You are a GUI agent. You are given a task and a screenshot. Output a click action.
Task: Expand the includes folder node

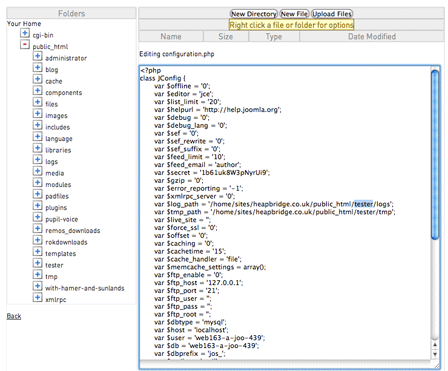(x=38, y=125)
